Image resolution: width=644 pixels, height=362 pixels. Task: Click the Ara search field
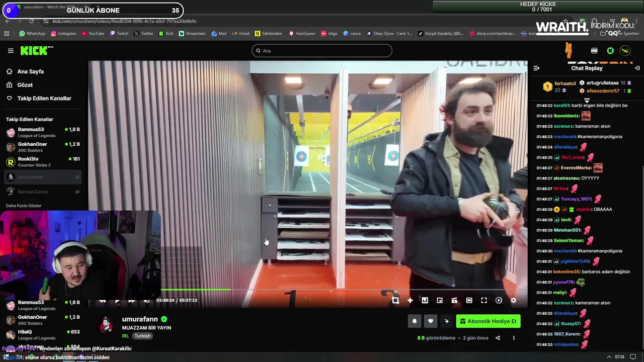[322, 51]
